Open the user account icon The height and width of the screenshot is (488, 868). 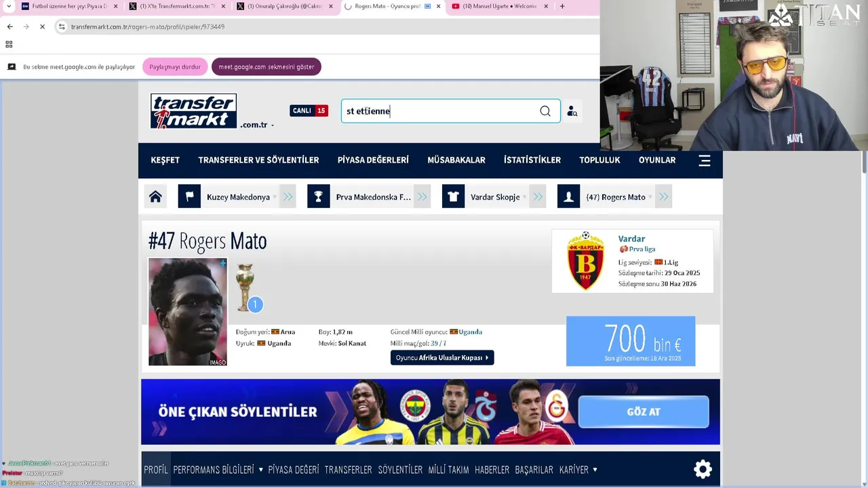(x=572, y=111)
